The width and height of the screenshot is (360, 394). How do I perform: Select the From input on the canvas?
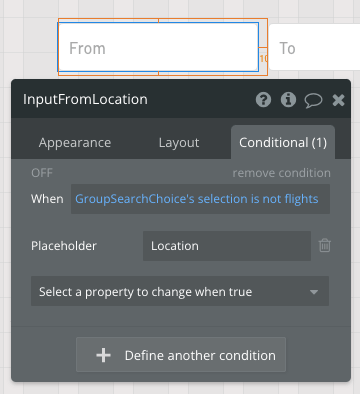coord(158,47)
